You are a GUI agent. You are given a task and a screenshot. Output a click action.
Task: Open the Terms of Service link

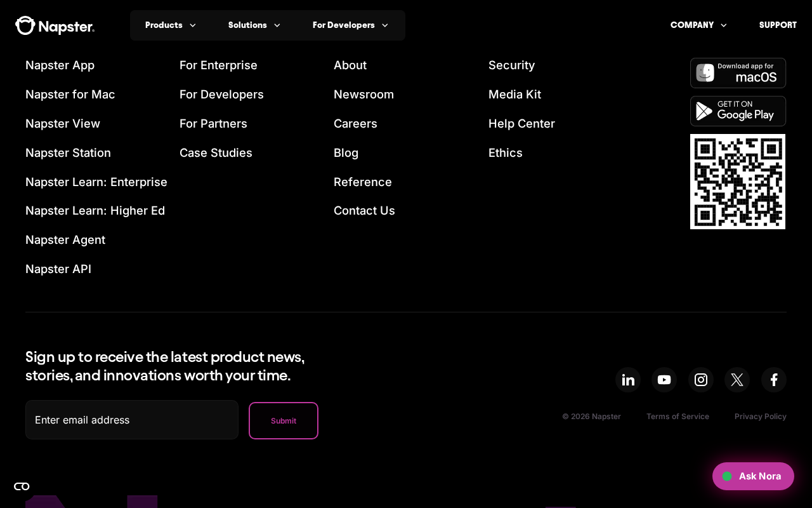(678, 417)
